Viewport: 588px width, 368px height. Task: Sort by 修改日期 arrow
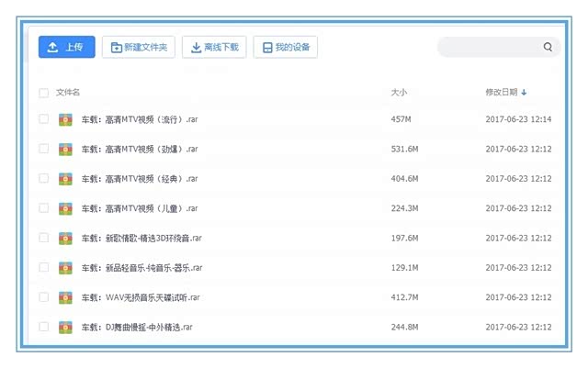(x=524, y=93)
